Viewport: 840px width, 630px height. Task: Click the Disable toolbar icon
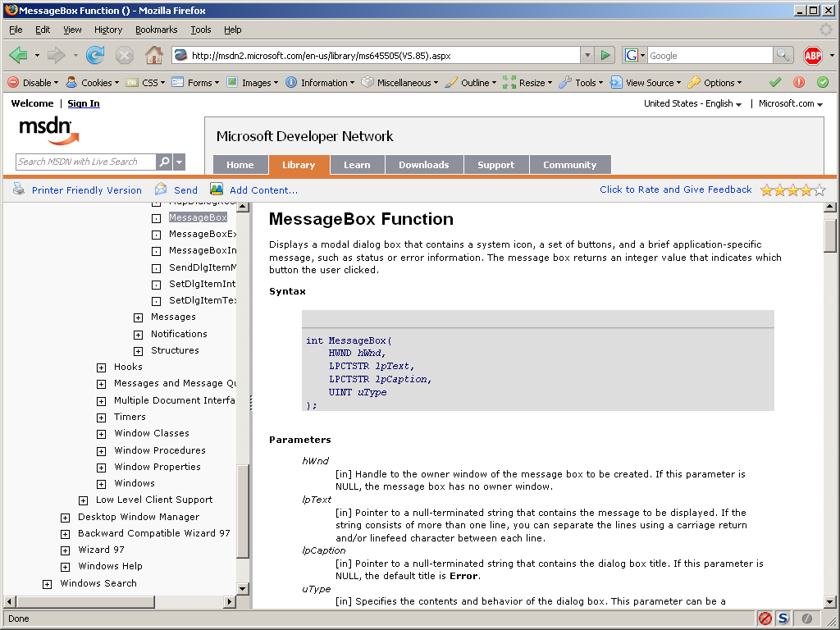tap(13, 83)
